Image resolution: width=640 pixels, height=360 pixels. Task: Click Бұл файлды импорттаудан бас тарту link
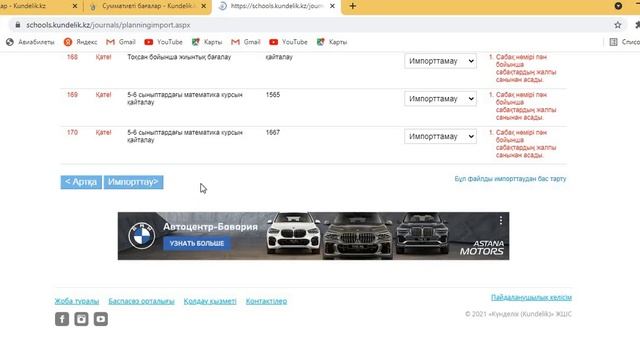pyautogui.click(x=510, y=179)
